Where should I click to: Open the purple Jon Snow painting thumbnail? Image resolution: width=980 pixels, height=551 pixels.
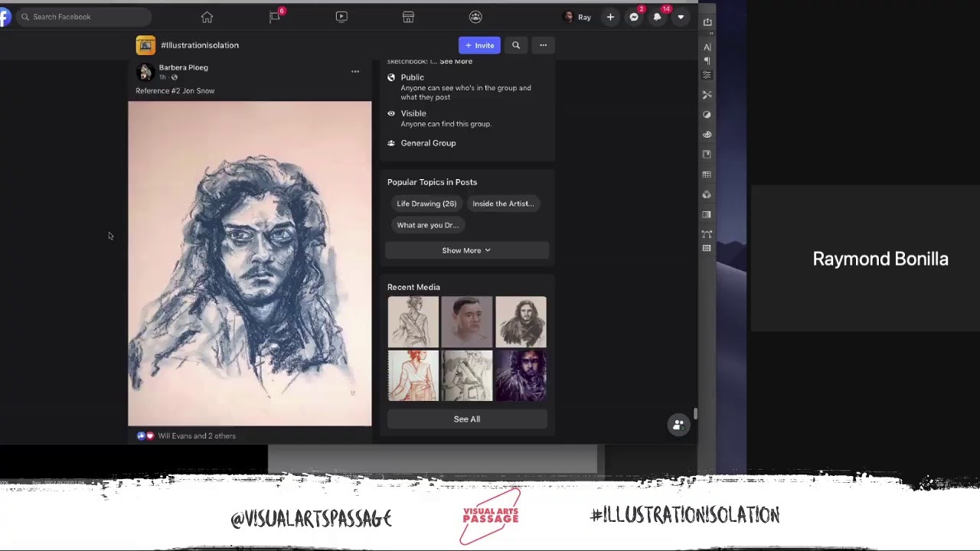(521, 376)
